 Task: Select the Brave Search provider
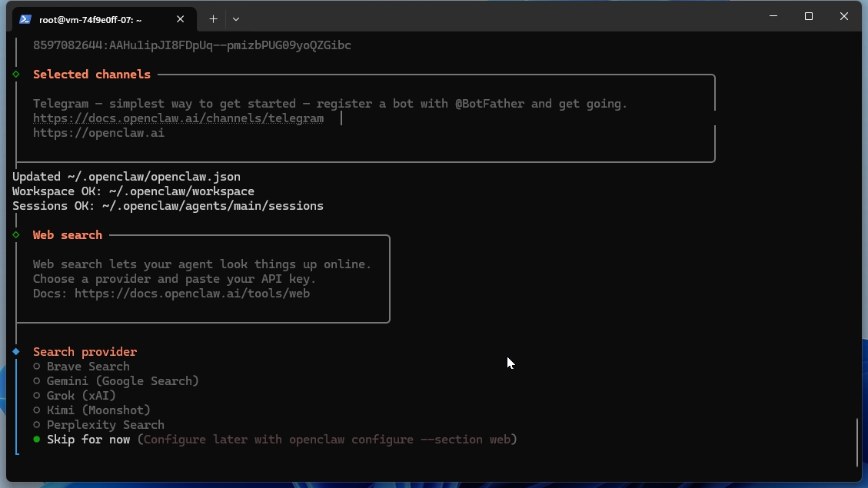[88, 366]
